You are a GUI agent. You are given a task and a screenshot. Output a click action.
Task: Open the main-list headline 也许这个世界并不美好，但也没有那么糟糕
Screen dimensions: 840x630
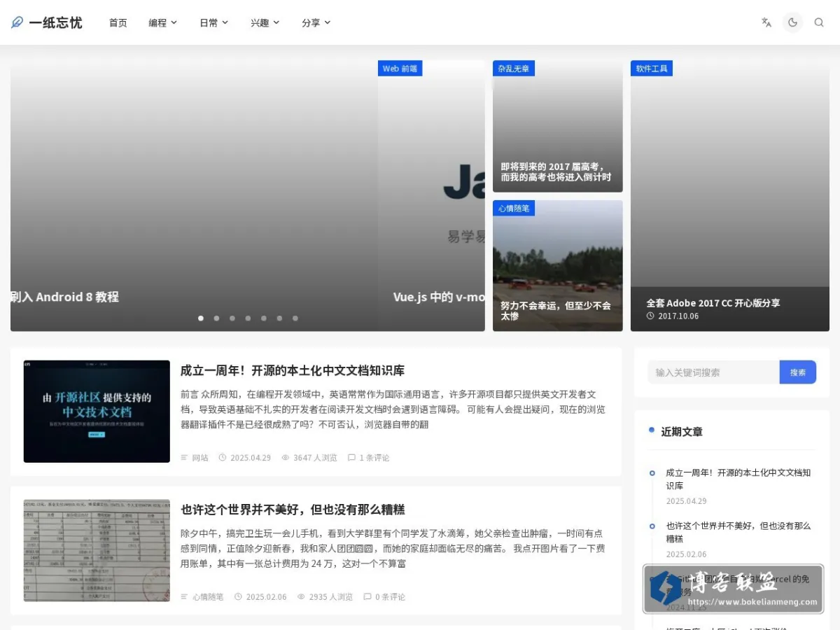[293, 510]
